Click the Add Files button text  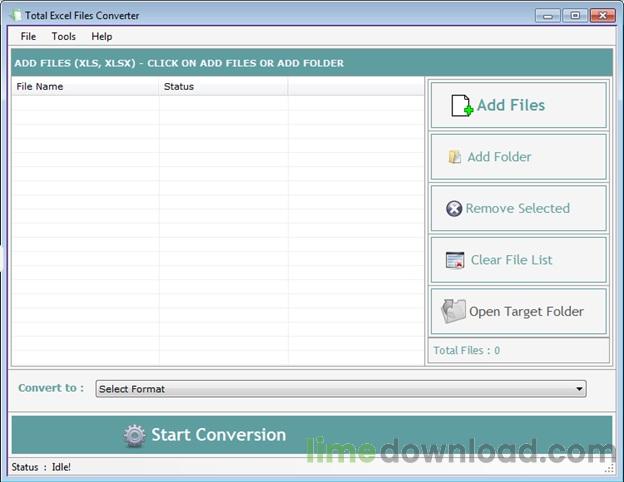511,105
